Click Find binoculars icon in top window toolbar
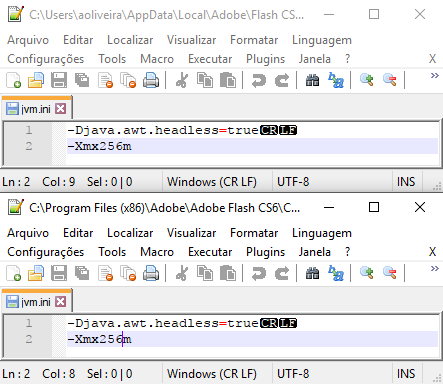 click(313, 80)
